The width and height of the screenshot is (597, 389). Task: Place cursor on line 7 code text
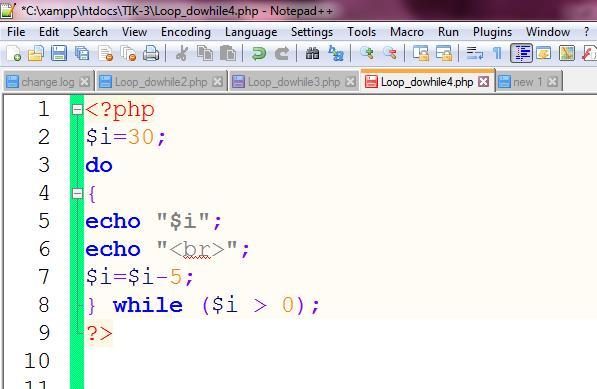coord(140,277)
